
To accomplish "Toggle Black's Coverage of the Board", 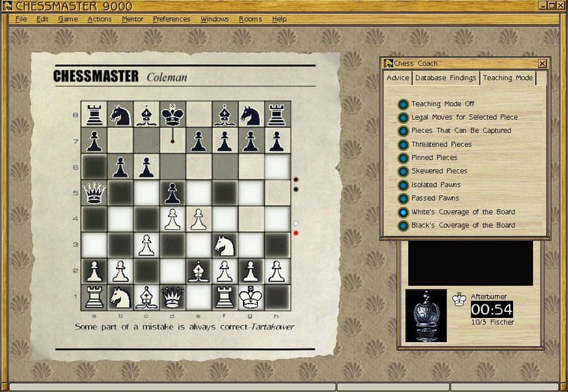I will click(x=403, y=225).
